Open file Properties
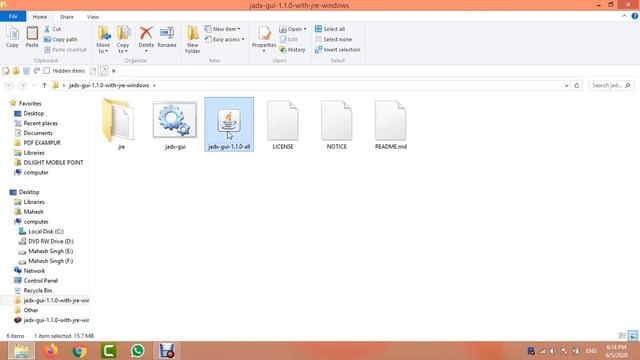Image resolution: width=640 pixels, height=360 pixels. point(264,40)
